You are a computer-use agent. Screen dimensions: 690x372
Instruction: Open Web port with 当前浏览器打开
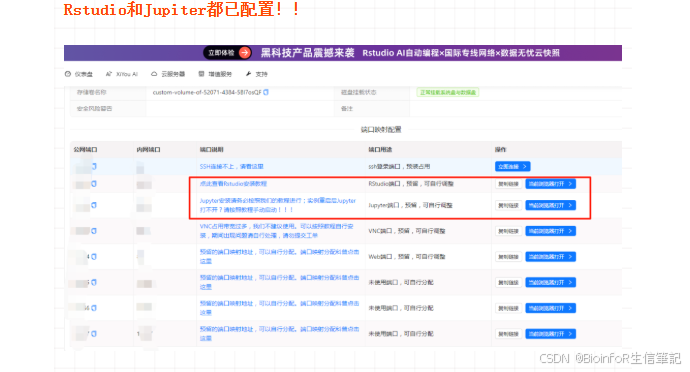point(551,257)
